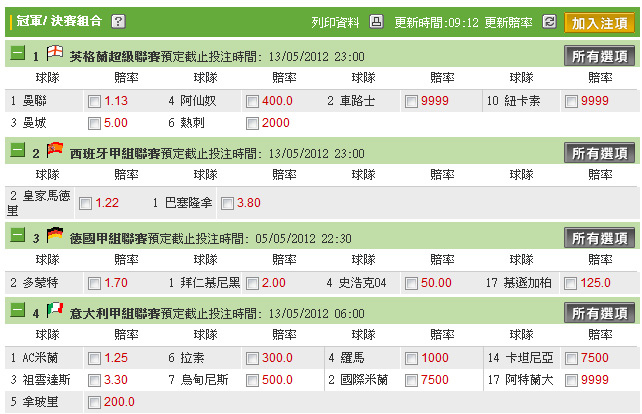Image resolution: width=642 pixels, height=414 pixels.
Task: Click the 英格蘭超級聯賽 league title
Action: (x=115, y=57)
